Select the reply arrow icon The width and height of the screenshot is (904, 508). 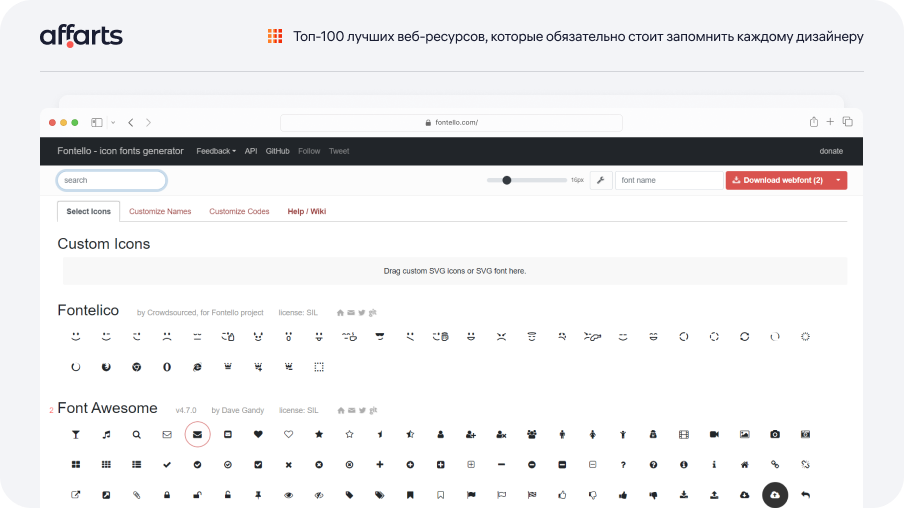tap(805, 495)
